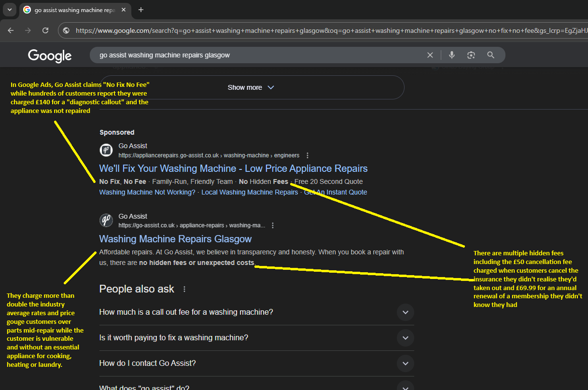The image size is (588, 390).
Task: Reload the current page
Action: (45, 30)
